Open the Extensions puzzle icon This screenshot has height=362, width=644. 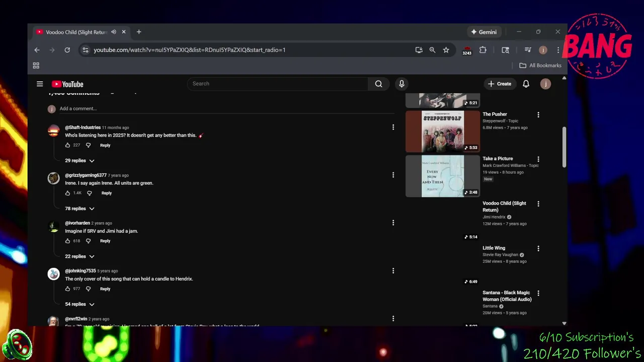click(x=483, y=50)
